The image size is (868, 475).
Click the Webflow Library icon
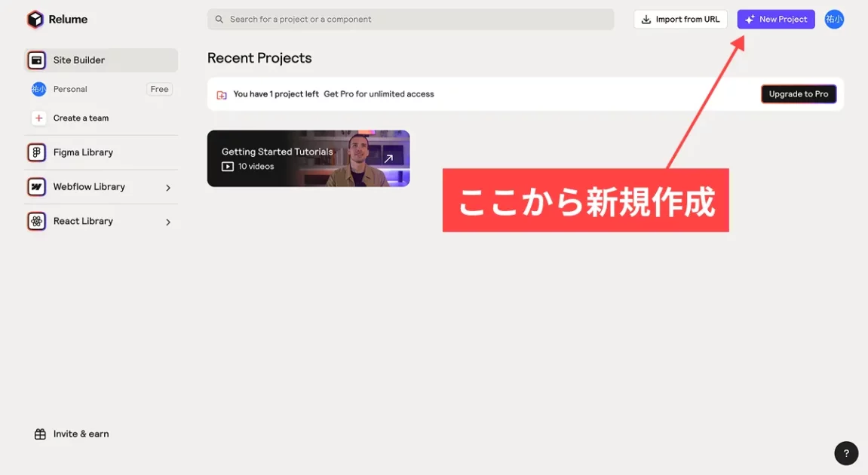coord(36,187)
